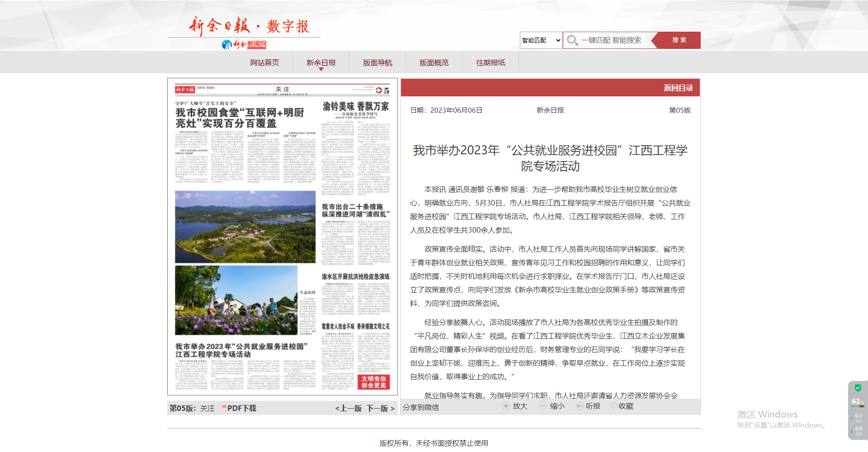This screenshot has width=868, height=452.
Task: Click the PDF download icon
Action: [222, 408]
